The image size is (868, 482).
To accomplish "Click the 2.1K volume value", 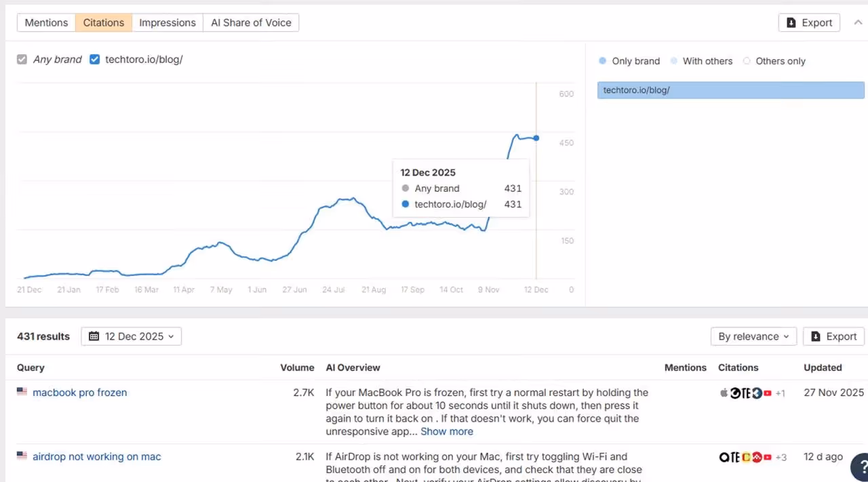I will tap(304, 457).
